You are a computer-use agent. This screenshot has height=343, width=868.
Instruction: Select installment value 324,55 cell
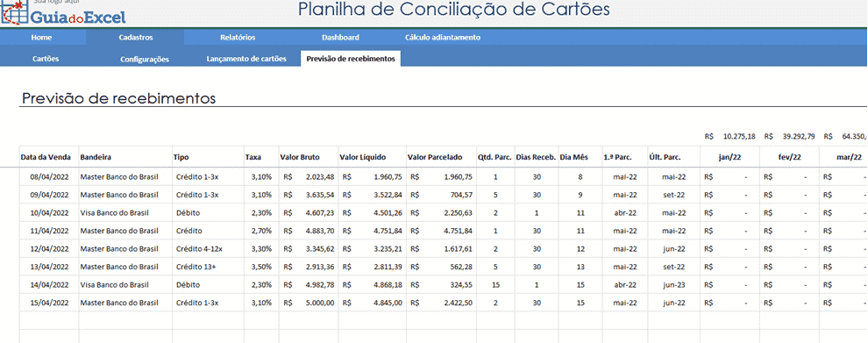(441, 285)
